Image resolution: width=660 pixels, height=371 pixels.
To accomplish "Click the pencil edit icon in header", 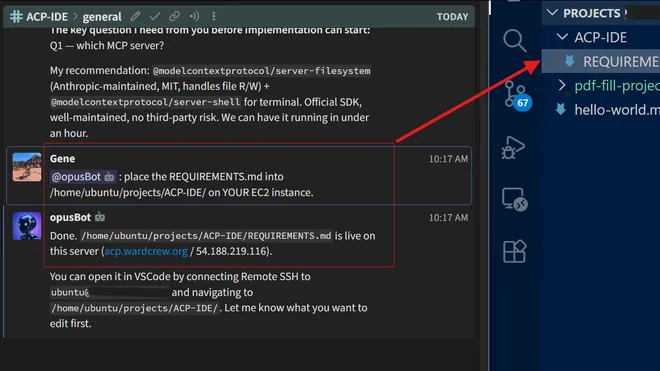I will tap(135, 16).
